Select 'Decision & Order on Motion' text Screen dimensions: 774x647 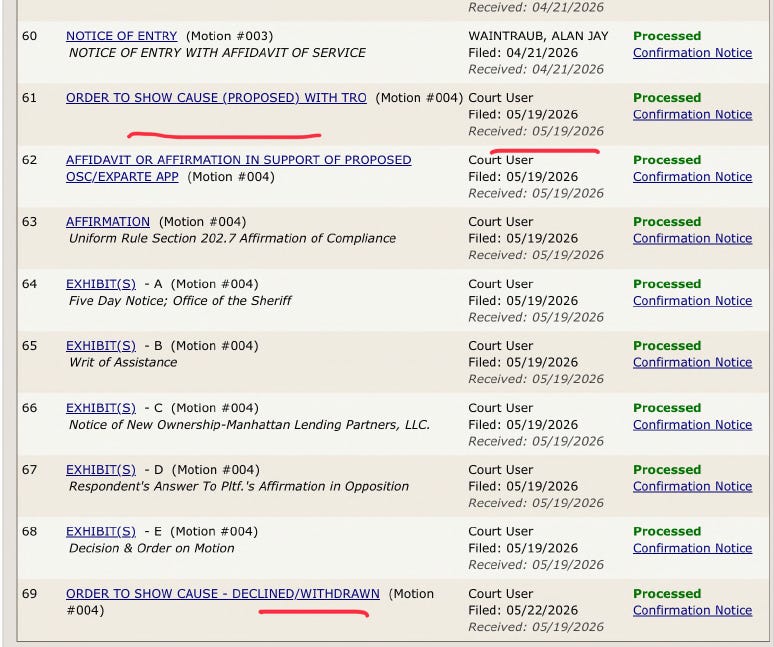(x=152, y=548)
